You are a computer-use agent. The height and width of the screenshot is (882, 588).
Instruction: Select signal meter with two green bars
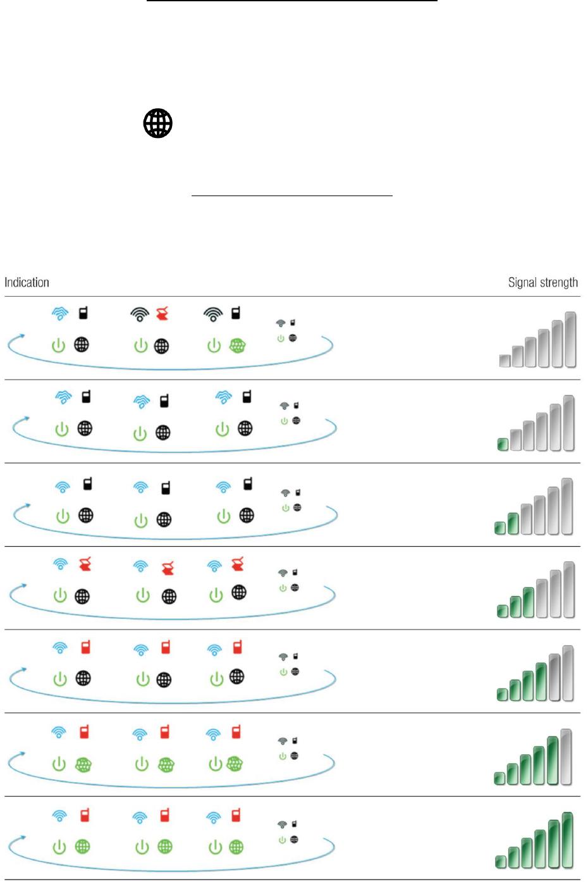(534, 507)
